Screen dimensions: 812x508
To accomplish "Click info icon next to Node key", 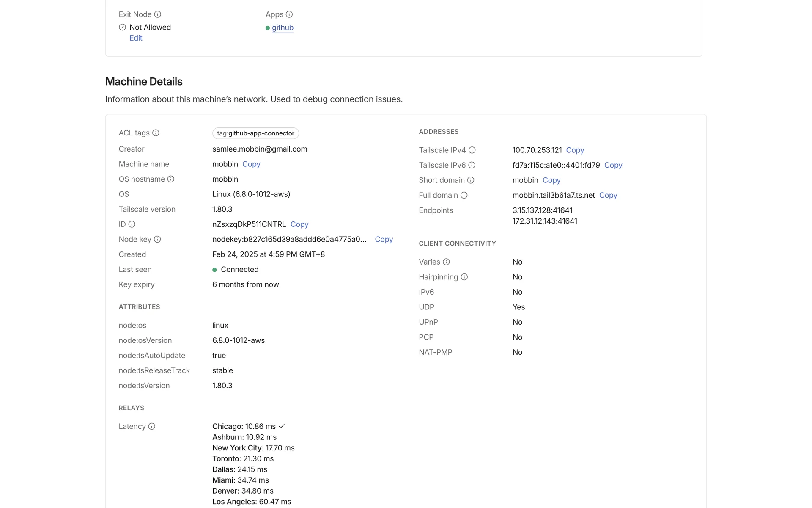I will (x=157, y=239).
